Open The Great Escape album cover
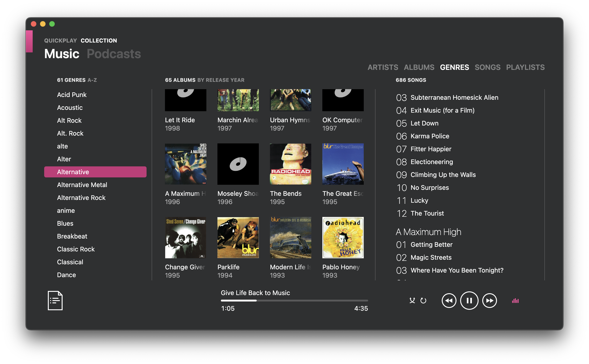 pos(343,164)
